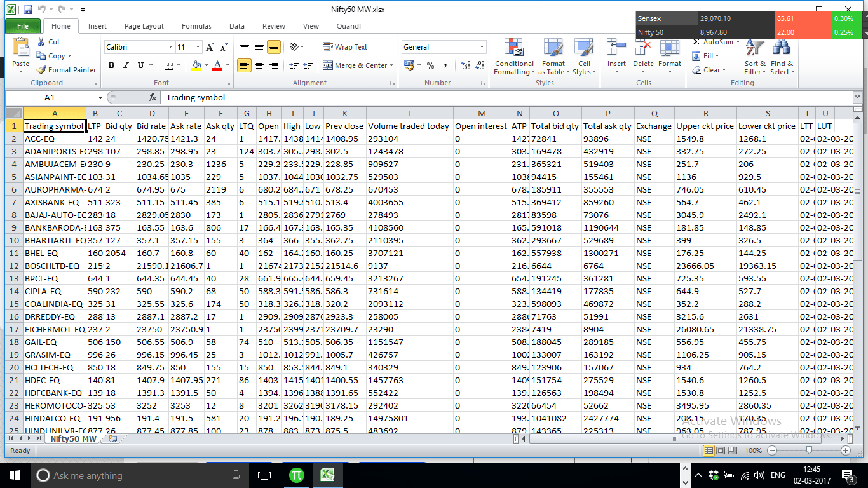
Task: Click the Save icon in Quick Access Toolbar
Action: [x=27, y=10]
